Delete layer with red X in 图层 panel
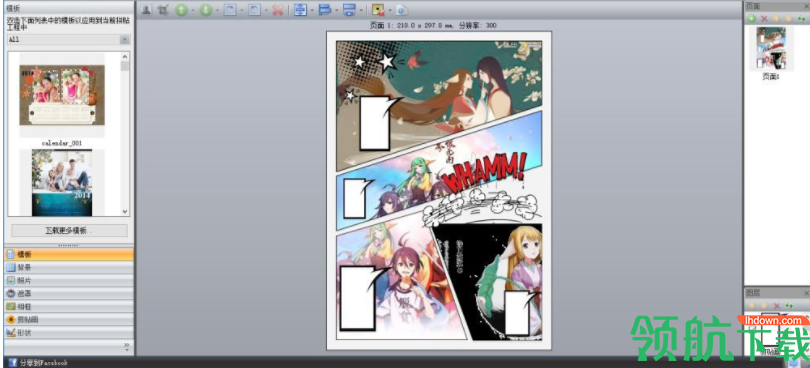 coord(776,306)
